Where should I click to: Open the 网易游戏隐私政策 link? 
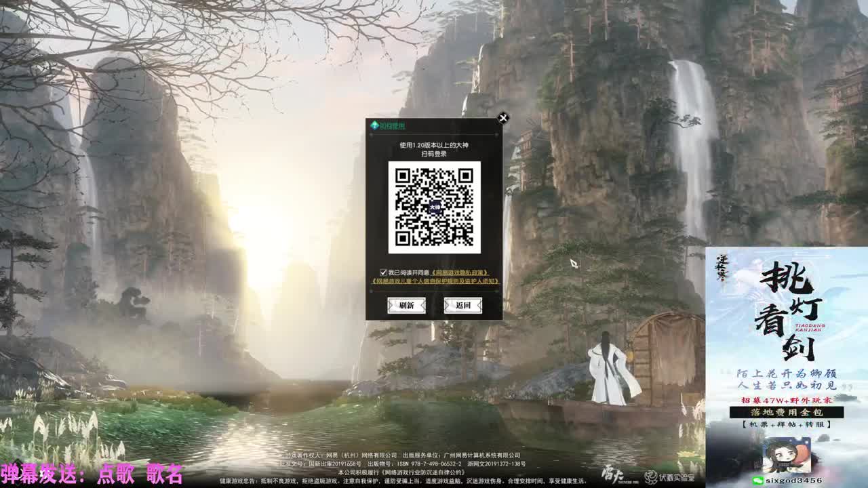[459, 272]
